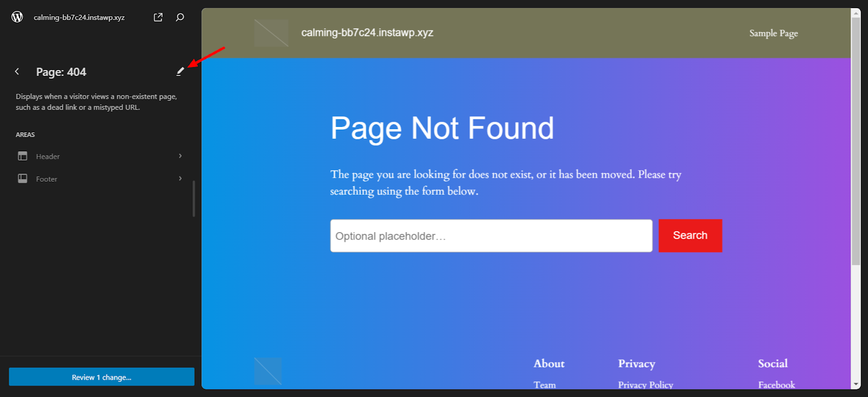Click the Page Not Found heading

point(442,129)
